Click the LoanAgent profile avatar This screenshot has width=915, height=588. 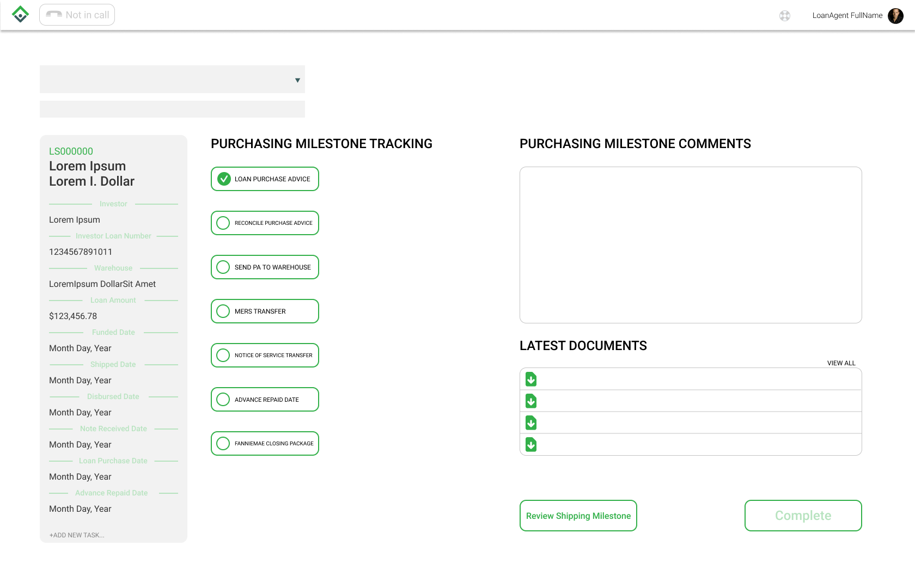click(895, 16)
